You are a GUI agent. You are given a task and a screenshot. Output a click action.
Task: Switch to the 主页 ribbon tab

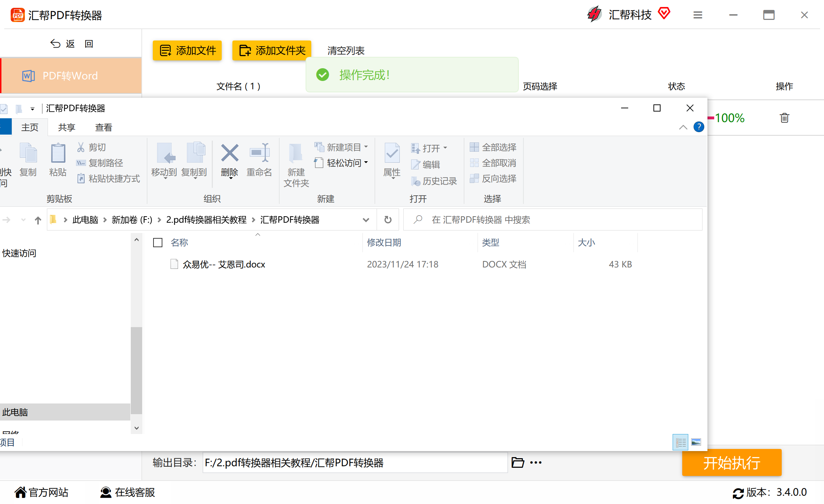coord(30,128)
